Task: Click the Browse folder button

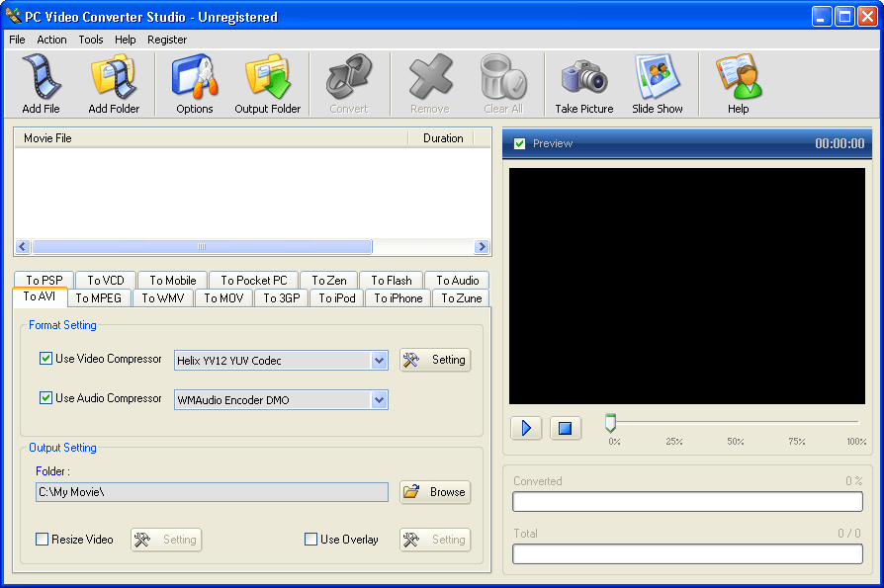Action: [435, 492]
